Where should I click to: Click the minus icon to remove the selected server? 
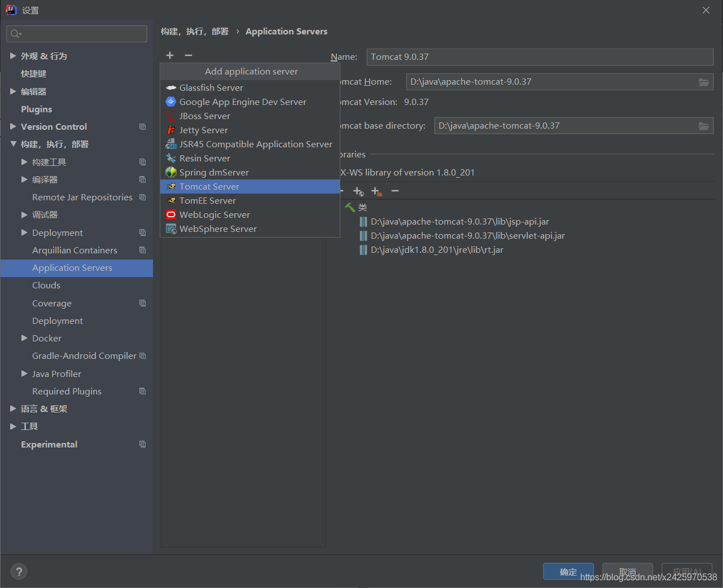tap(189, 55)
